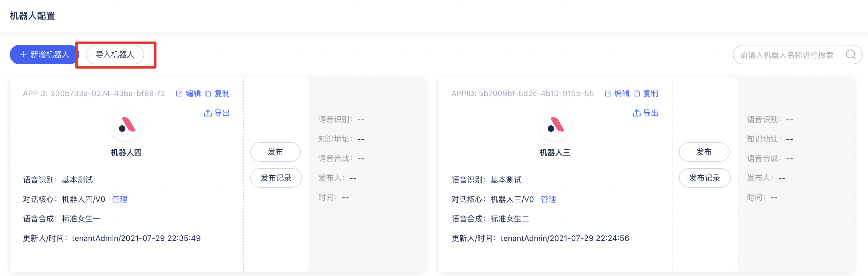Screen dimensions: 868x276
Task: Click the 导入机器人 button
Action: (115, 55)
